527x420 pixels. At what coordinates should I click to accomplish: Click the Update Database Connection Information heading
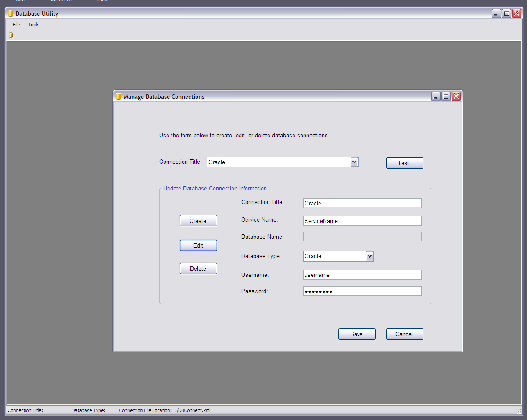pos(215,188)
